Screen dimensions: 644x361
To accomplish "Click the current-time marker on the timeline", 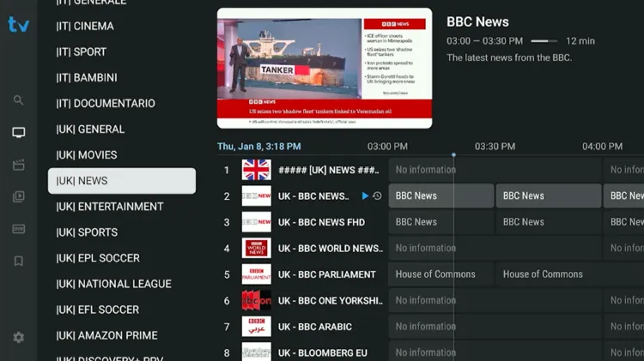I will coord(453,154).
